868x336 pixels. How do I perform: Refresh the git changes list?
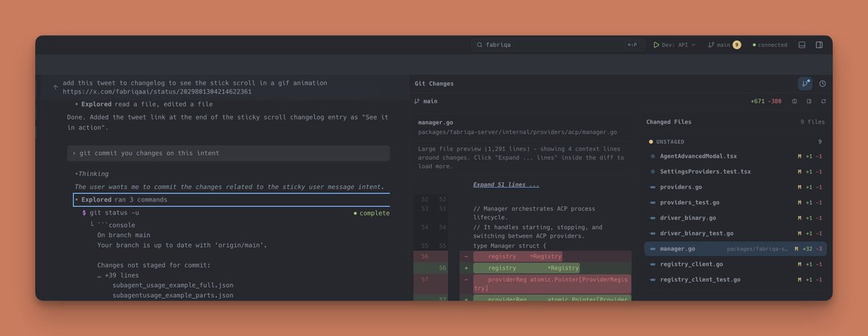click(823, 102)
